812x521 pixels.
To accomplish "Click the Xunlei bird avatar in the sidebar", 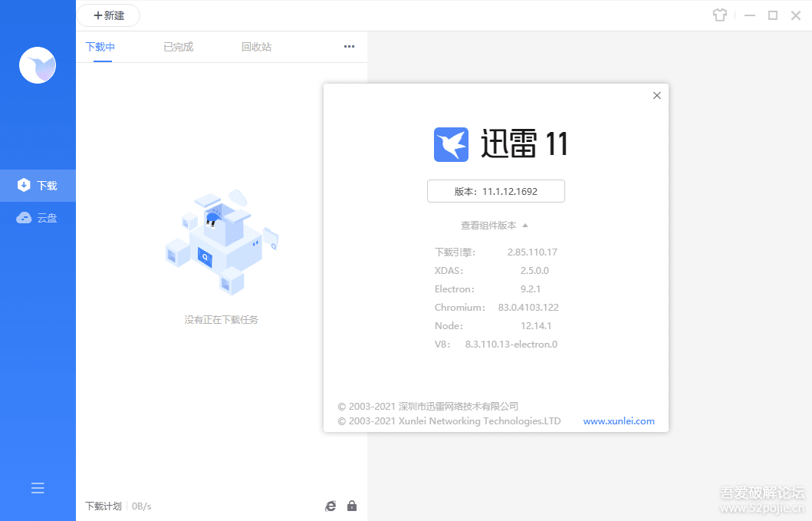I will (38, 65).
